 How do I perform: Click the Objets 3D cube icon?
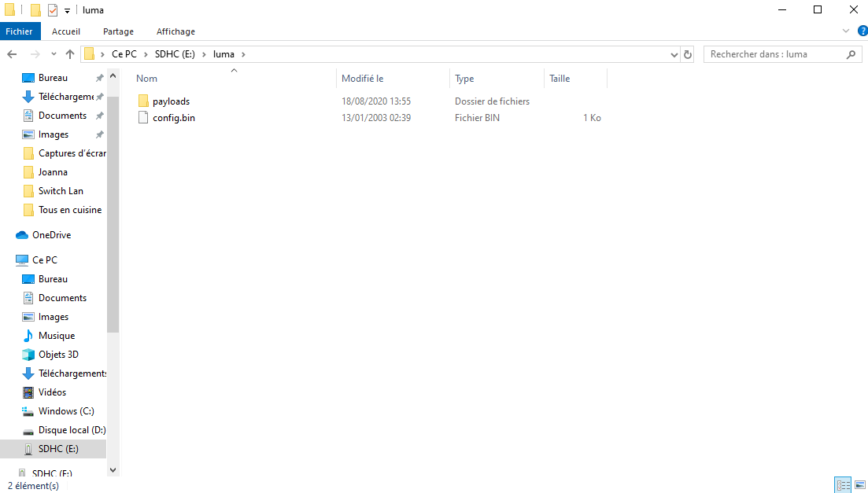(x=28, y=355)
